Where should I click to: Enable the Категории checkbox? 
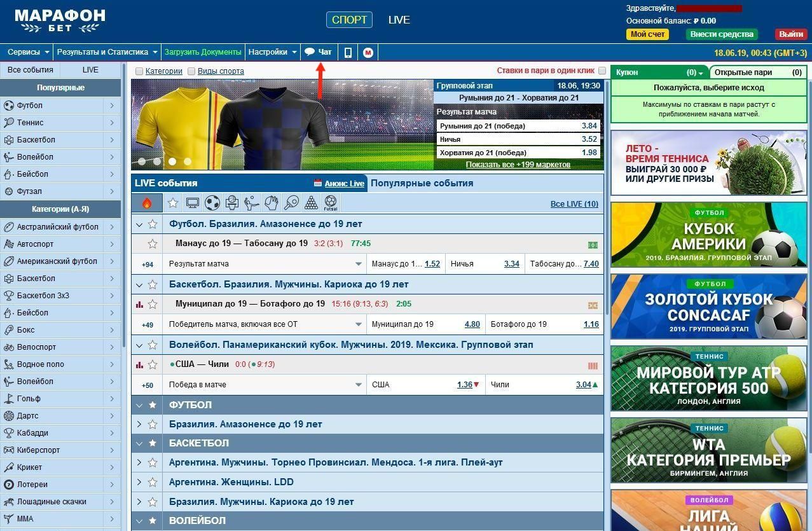(x=139, y=71)
